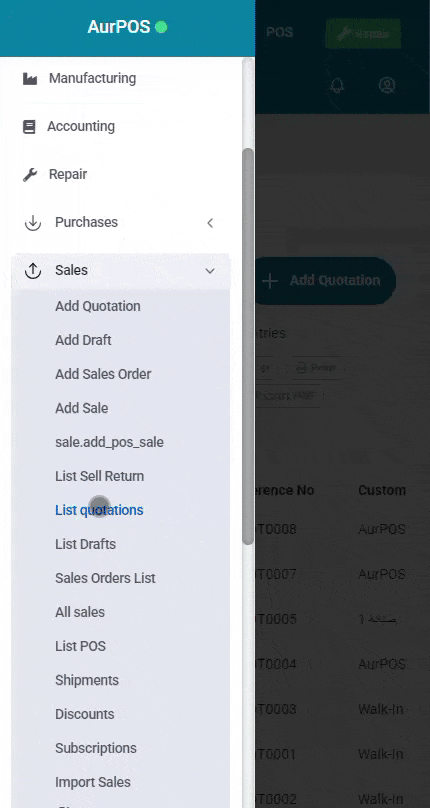The width and height of the screenshot is (430, 808).
Task: Expand the Purchases menu chevron
Action: 210,223
